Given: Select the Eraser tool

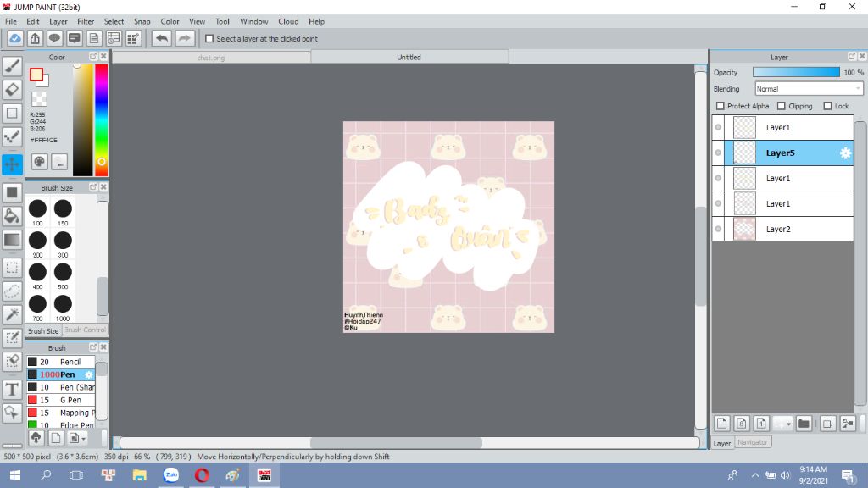Looking at the screenshot, I should click(x=12, y=90).
